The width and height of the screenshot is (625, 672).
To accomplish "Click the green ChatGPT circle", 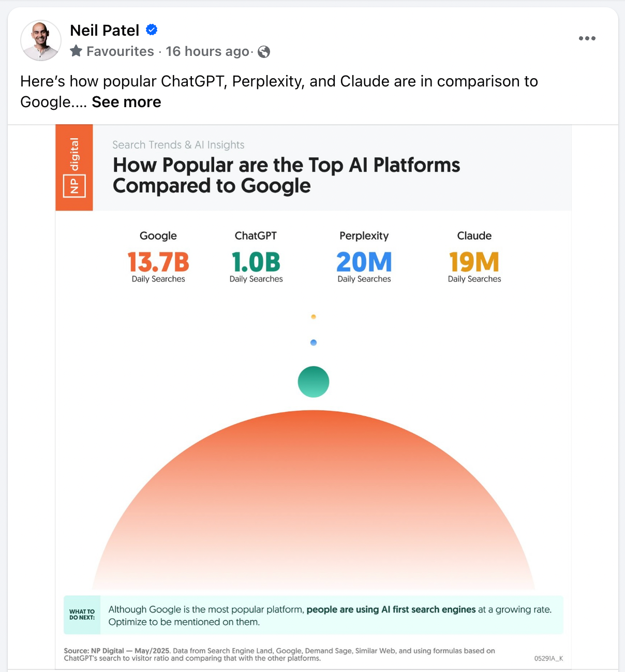I will tap(314, 382).
